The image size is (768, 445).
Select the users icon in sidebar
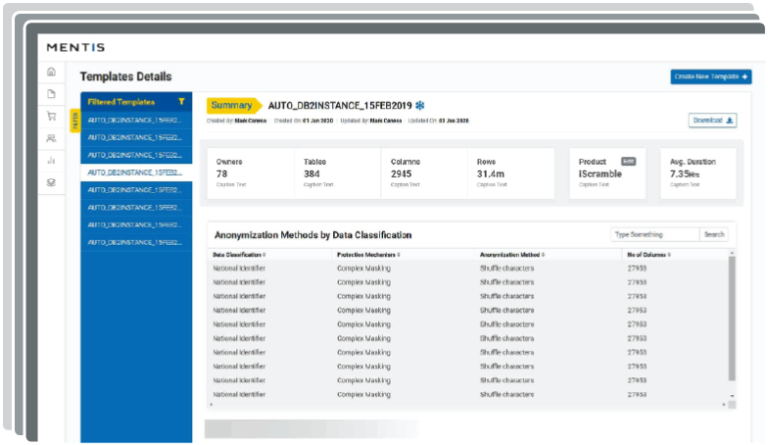51,138
